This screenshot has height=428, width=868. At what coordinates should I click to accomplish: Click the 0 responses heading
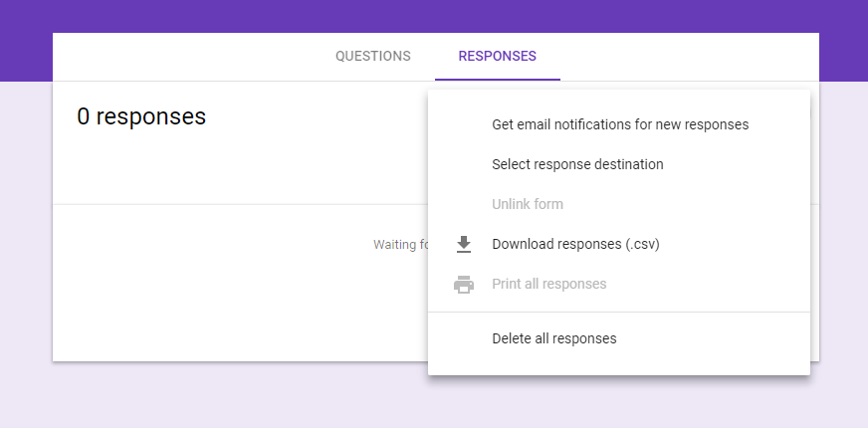[x=141, y=116]
